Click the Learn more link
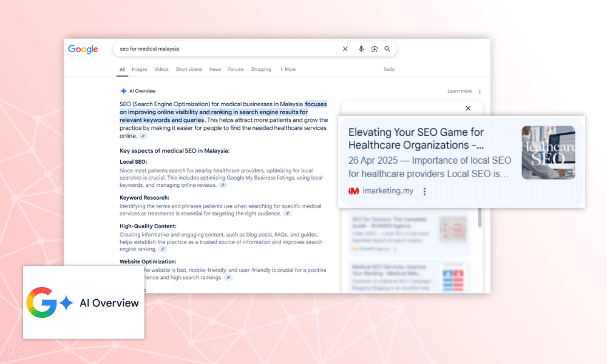Image resolution: width=607 pixels, height=364 pixels. coord(459,92)
